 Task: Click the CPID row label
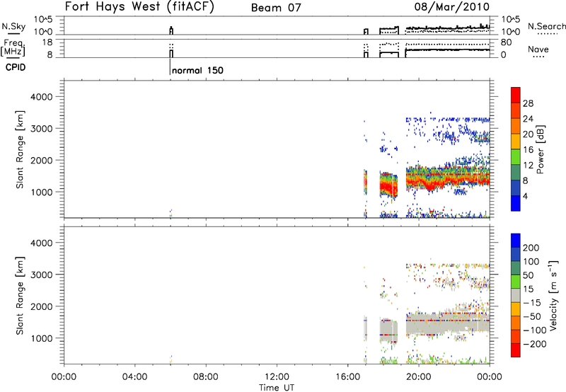point(16,67)
